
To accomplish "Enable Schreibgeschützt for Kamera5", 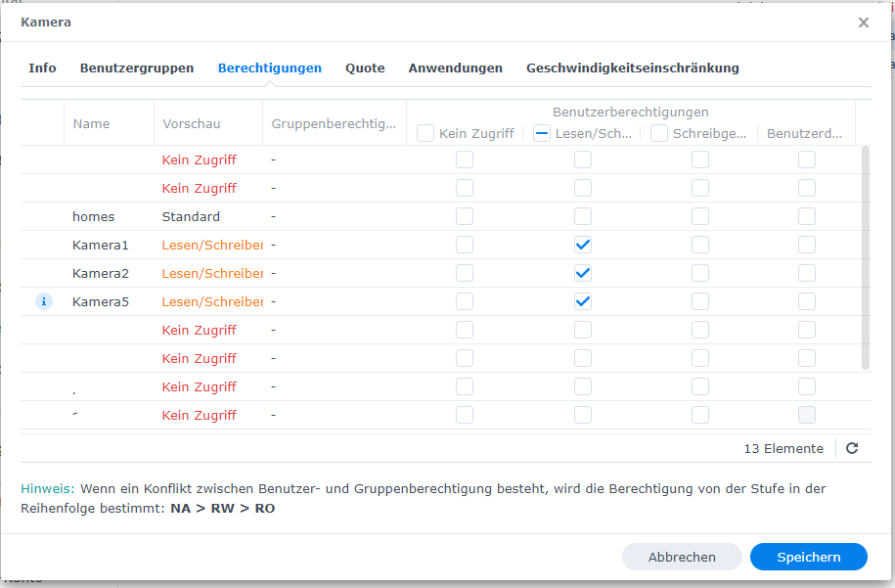I will 700,301.
